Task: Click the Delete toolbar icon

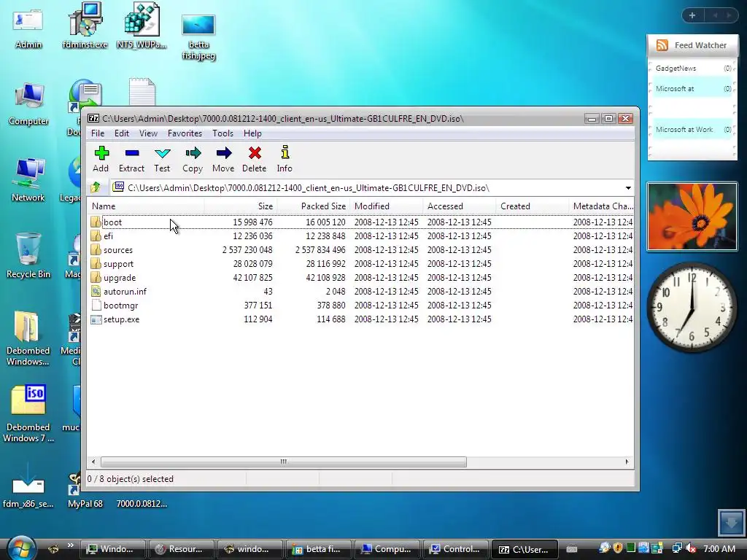Action: click(255, 153)
